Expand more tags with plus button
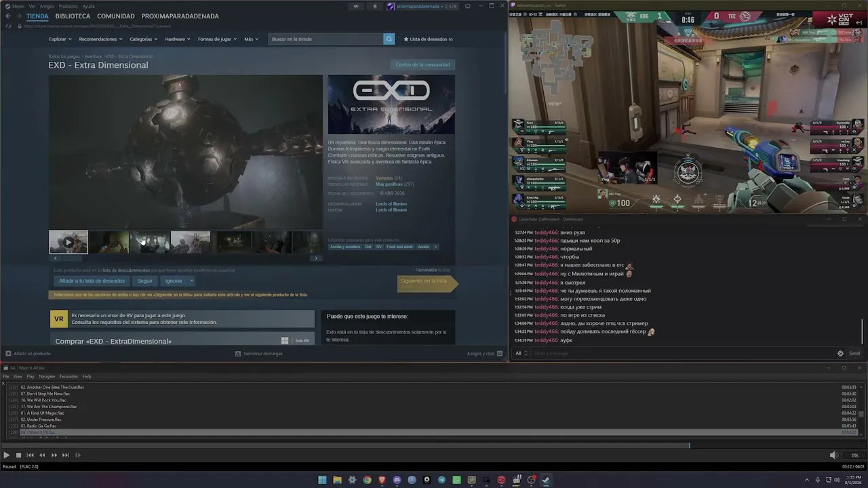The image size is (868, 488). click(x=435, y=247)
